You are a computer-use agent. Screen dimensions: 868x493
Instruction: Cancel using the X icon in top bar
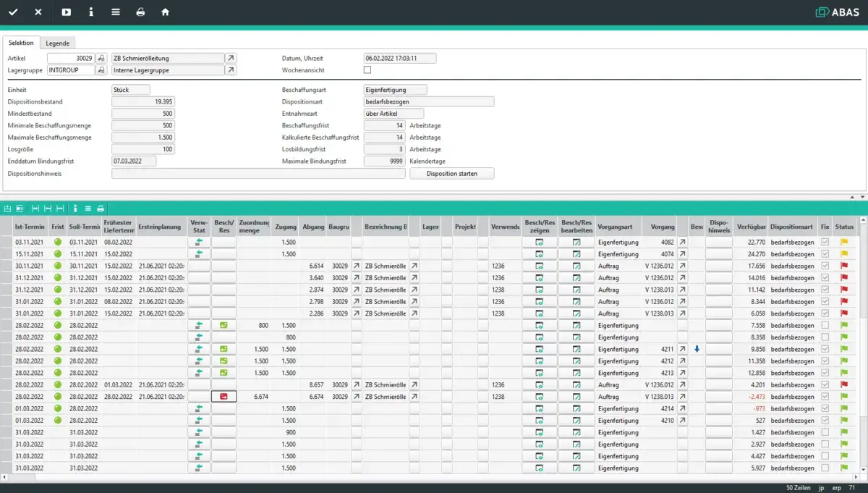coord(38,12)
